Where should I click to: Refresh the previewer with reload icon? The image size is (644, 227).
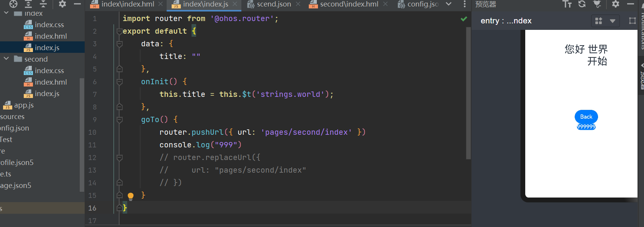582,4
